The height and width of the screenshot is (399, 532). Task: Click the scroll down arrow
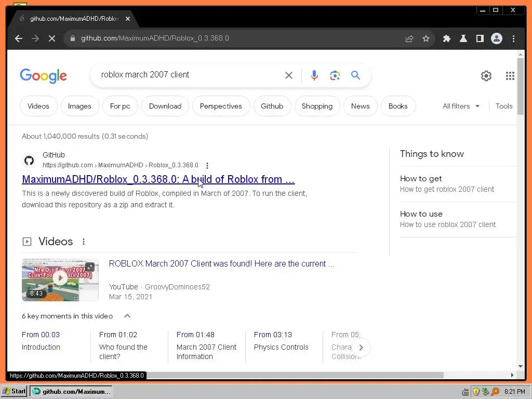pyautogui.click(x=521, y=366)
